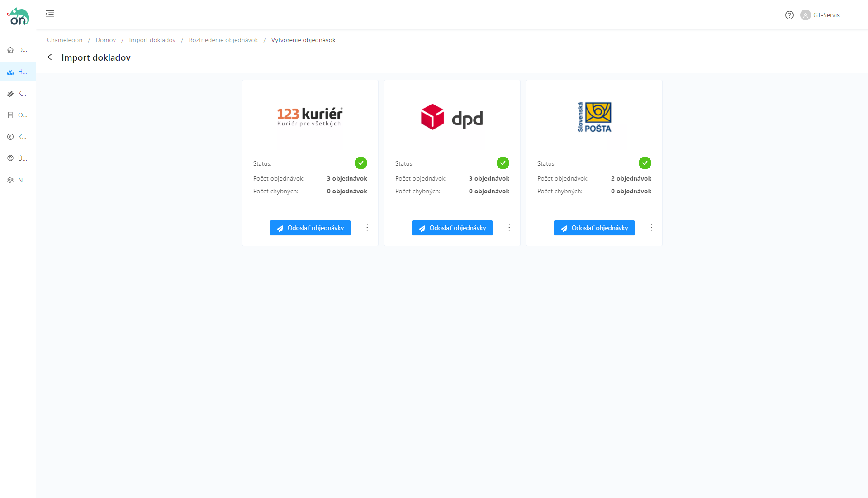Open more options menu on Slovenská pošta card
Image resolution: width=868 pixels, height=498 pixels.
tap(651, 228)
